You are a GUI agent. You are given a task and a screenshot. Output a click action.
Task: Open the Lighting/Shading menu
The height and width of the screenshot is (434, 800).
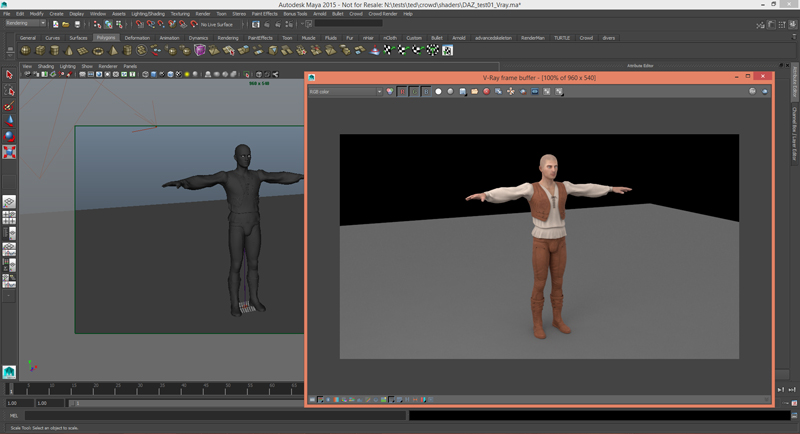coord(148,14)
